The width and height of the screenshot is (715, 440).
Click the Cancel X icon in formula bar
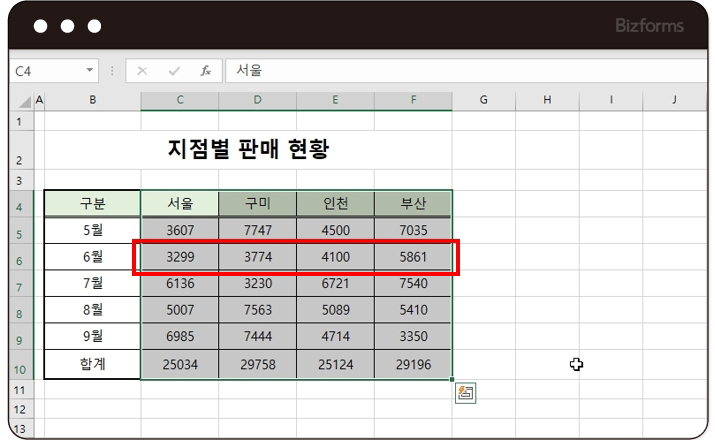click(x=142, y=72)
